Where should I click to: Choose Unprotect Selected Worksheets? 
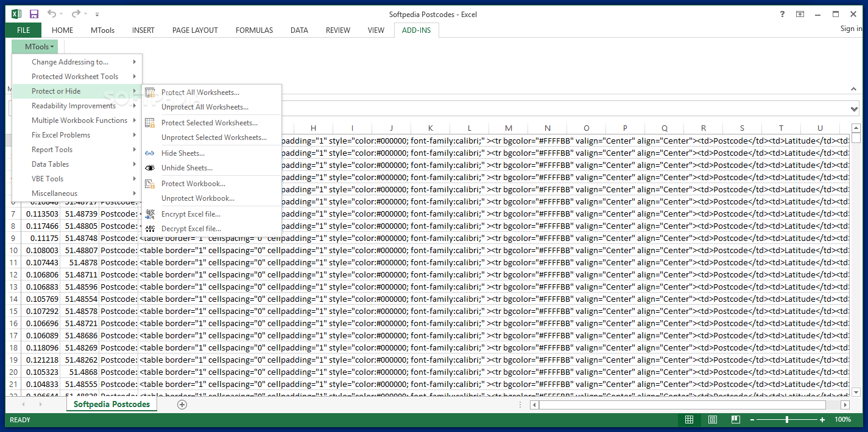[212, 138]
